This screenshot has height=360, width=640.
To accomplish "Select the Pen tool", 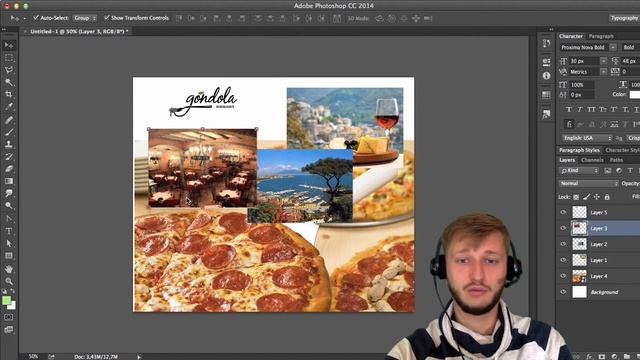I will pyautogui.click(x=9, y=219).
